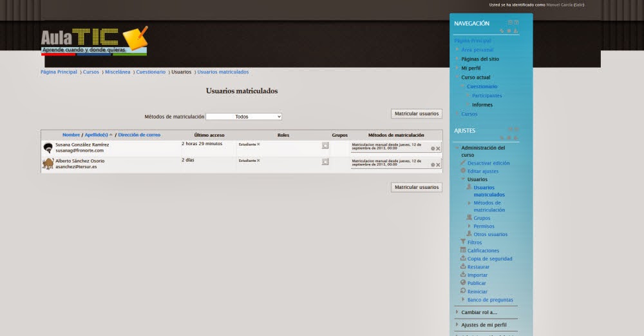Open the Copia de seguridad link
The image size is (644, 336).
coord(489,259)
